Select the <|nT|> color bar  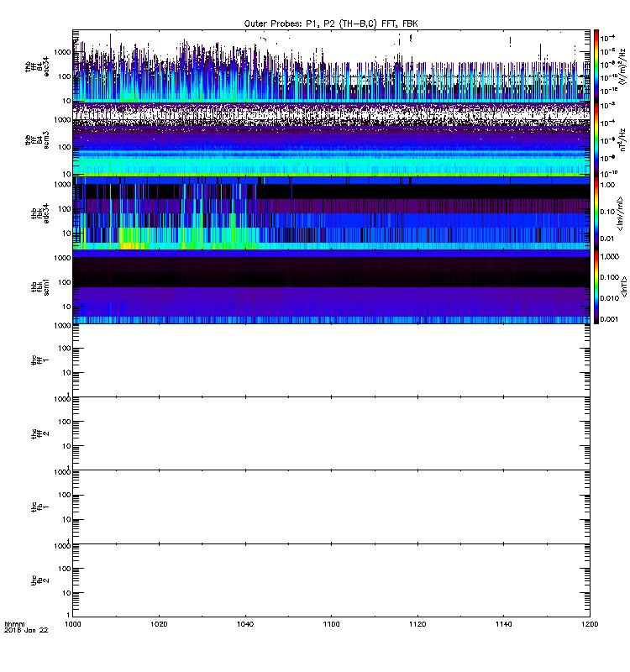coord(596,286)
